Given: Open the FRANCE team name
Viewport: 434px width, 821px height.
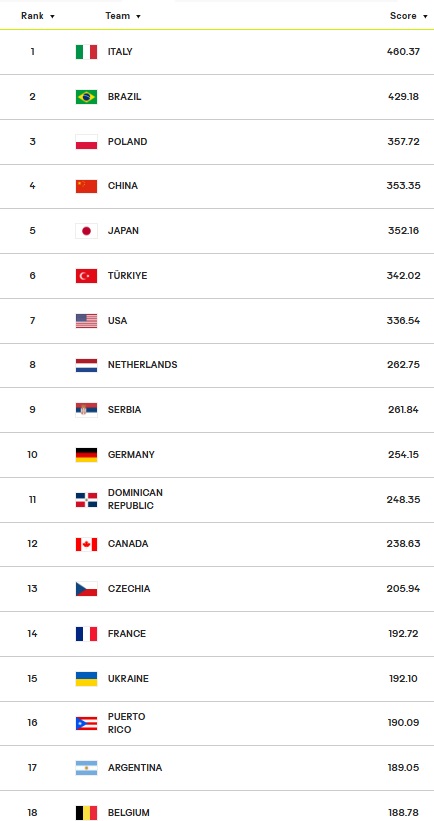Looking at the screenshot, I should (127, 634).
